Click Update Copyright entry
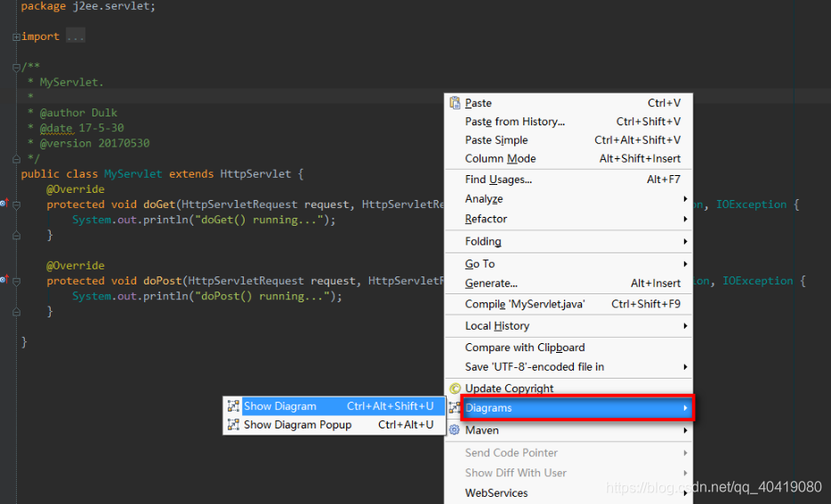Viewport: 831px width, 504px height. coord(569,388)
